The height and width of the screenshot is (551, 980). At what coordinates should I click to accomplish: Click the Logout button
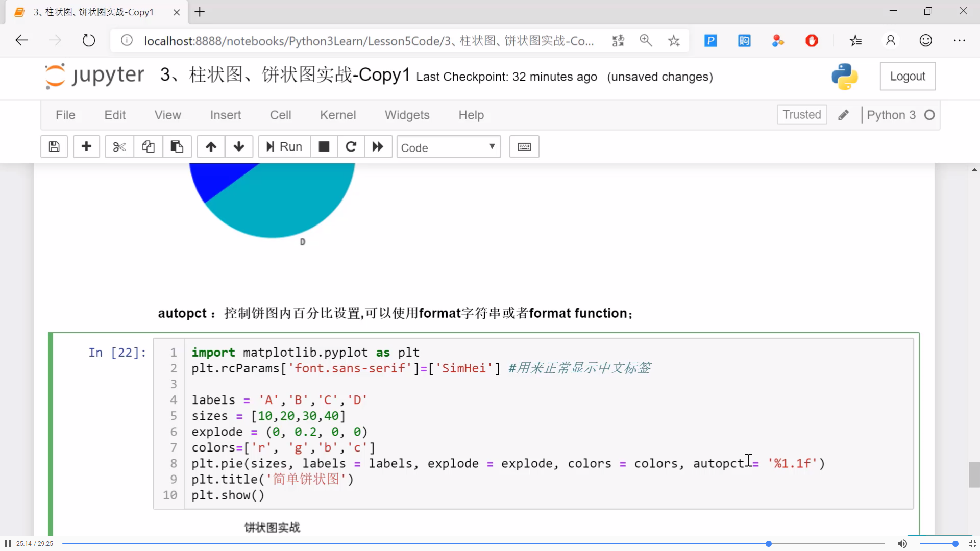pos(907,77)
